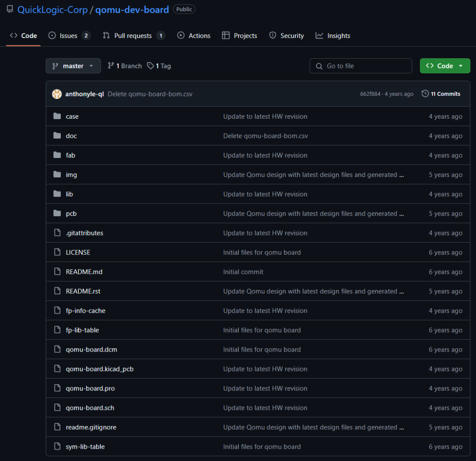This screenshot has width=476, height=461.
Task: Open commit message in the case row
Action: pos(265,116)
